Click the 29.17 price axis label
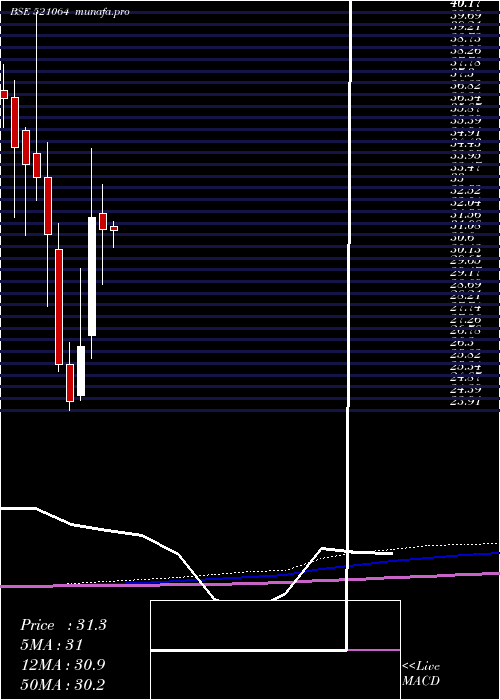This screenshot has width=500, height=700. click(465, 273)
